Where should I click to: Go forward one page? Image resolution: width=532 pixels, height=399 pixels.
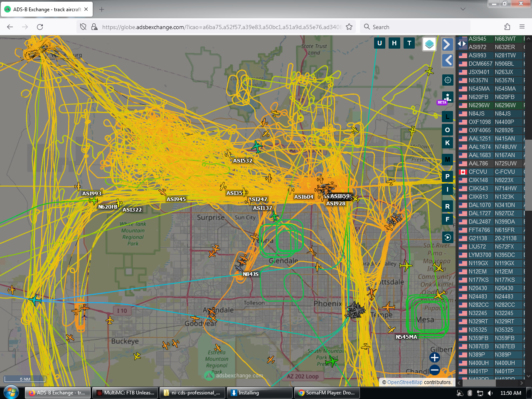click(x=25, y=27)
